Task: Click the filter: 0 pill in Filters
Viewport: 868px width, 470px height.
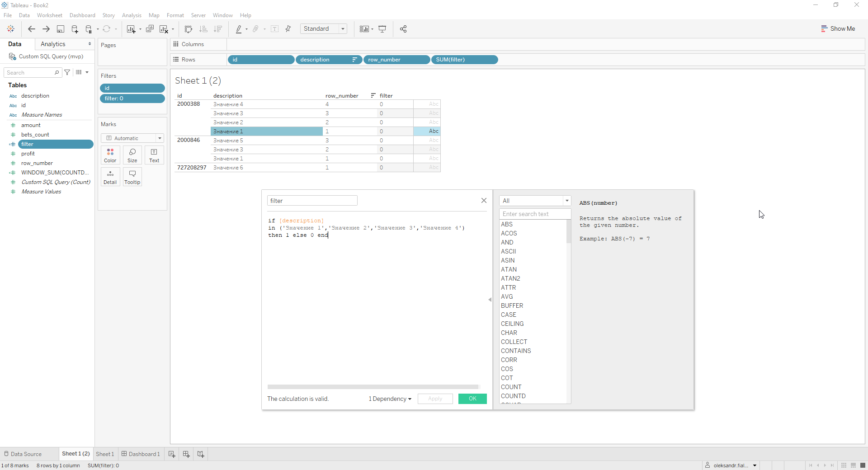Action: [x=132, y=99]
